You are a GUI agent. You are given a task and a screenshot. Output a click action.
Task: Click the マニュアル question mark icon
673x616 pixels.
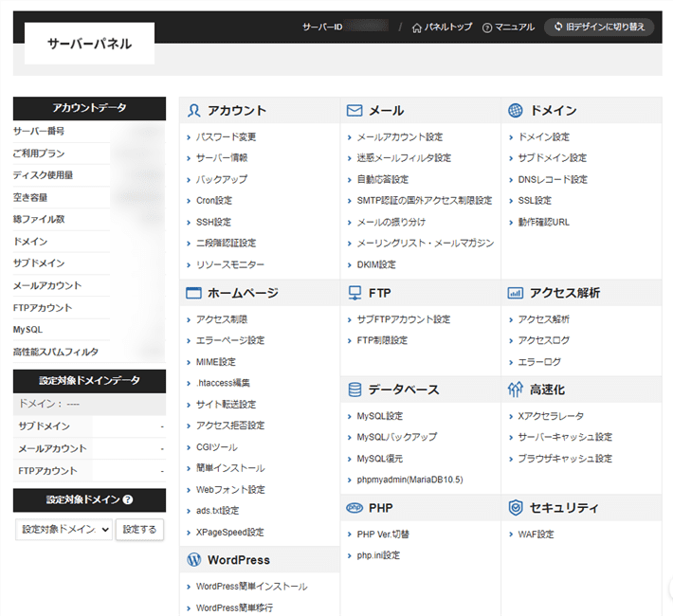click(x=487, y=27)
